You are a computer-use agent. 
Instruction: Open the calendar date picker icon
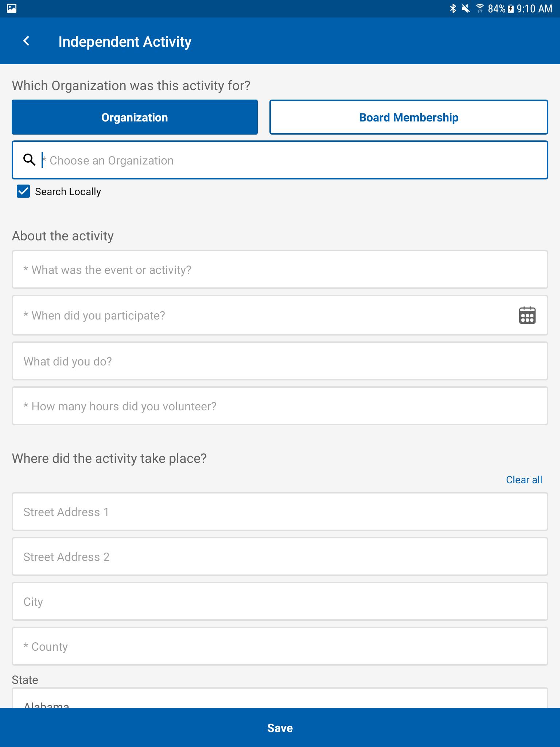coord(527,315)
